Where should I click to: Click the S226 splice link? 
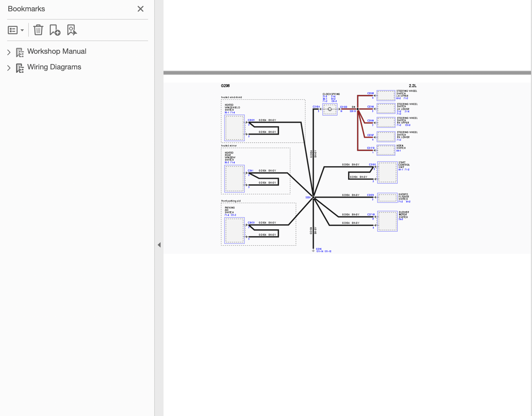coord(308,197)
